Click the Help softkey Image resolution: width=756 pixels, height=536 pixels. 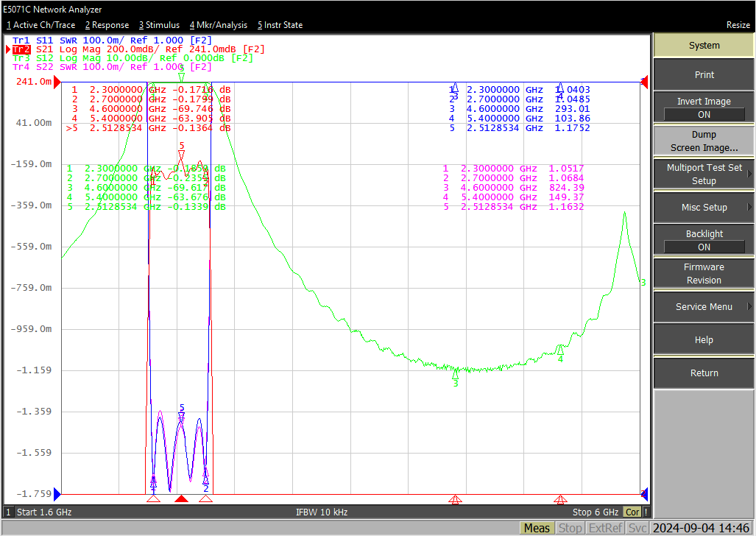click(704, 339)
